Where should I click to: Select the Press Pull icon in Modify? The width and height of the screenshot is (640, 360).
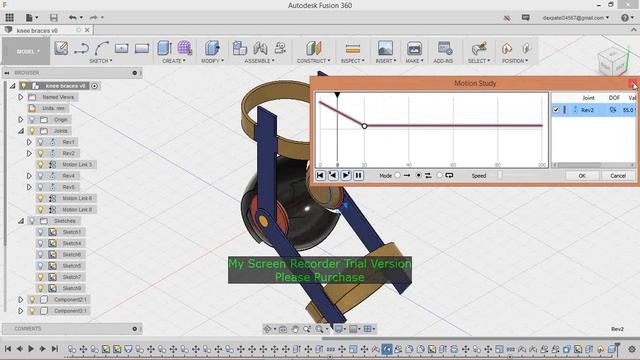212,48
